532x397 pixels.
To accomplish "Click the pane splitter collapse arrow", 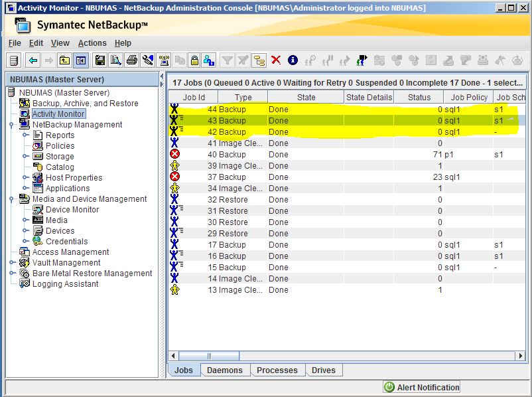I will (162, 76).
